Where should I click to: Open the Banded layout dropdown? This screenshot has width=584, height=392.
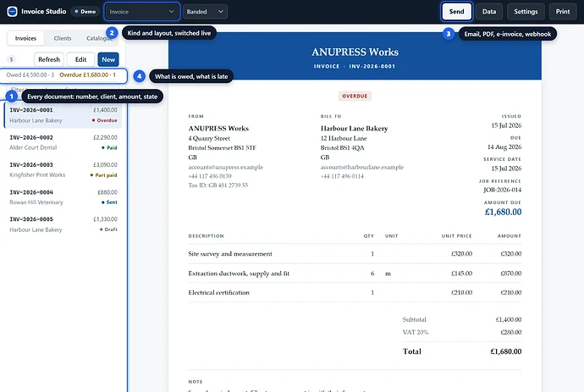click(x=205, y=12)
